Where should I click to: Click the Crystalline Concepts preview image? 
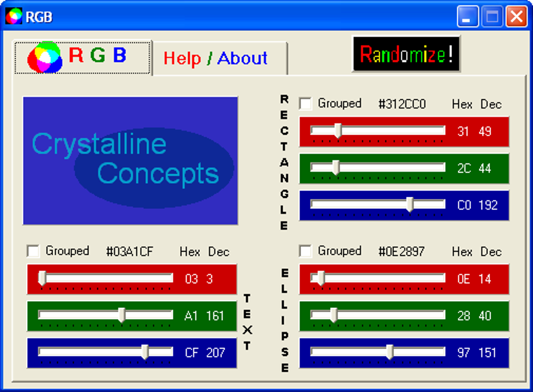(130, 160)
